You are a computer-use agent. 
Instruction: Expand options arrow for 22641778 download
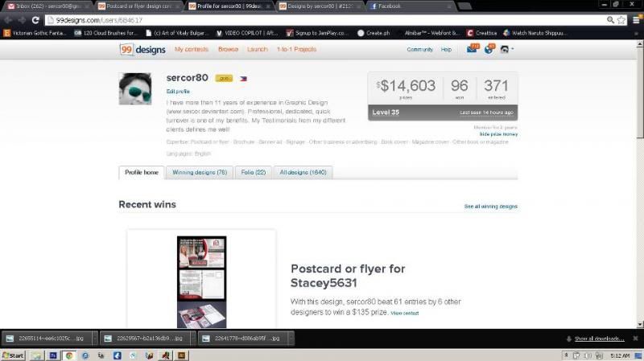pos(291,338)
